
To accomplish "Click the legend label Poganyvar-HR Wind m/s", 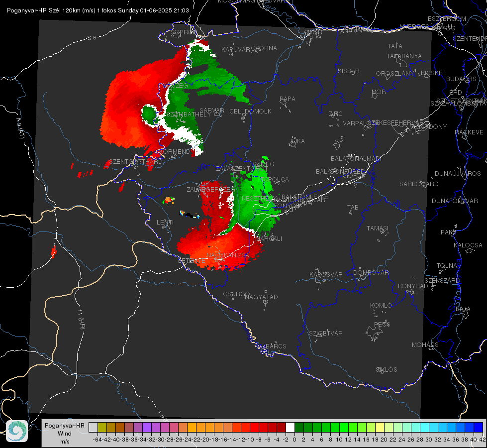I will click(65, 434).
